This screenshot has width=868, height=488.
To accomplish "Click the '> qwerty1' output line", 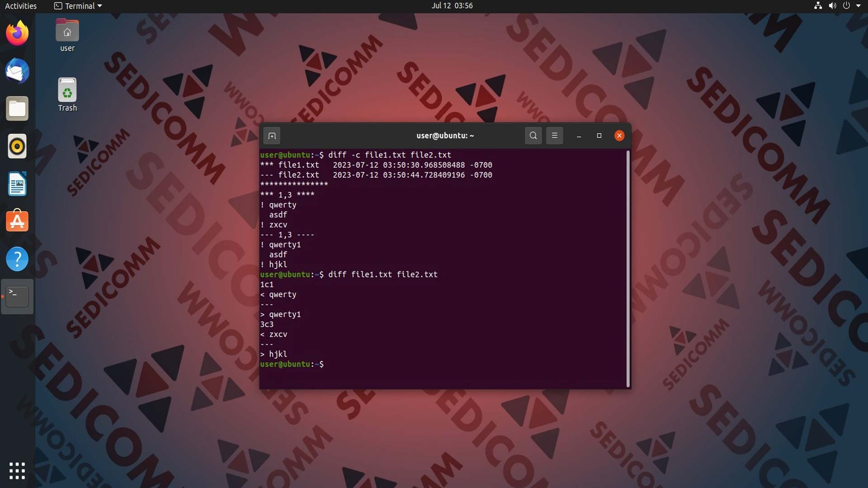I will 280,314.
